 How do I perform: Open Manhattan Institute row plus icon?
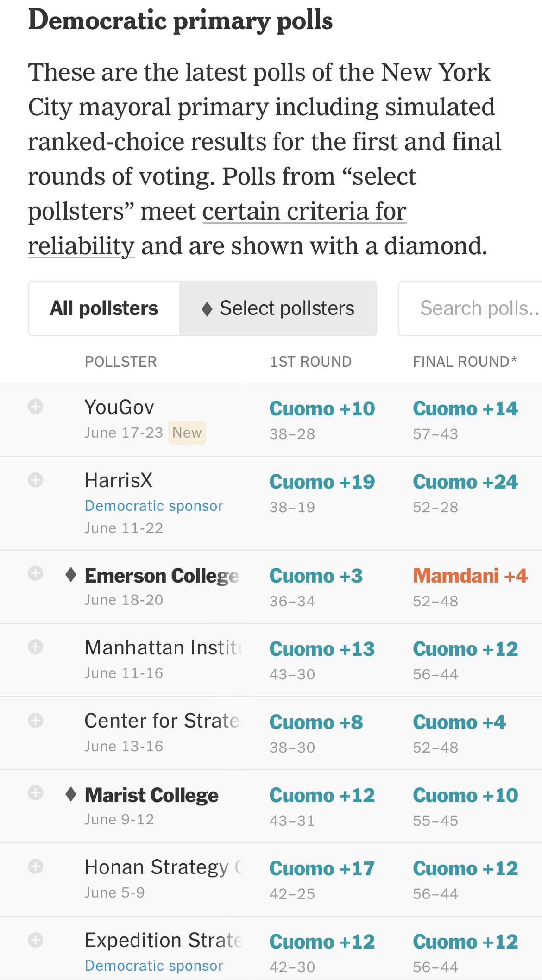point(35,647)
